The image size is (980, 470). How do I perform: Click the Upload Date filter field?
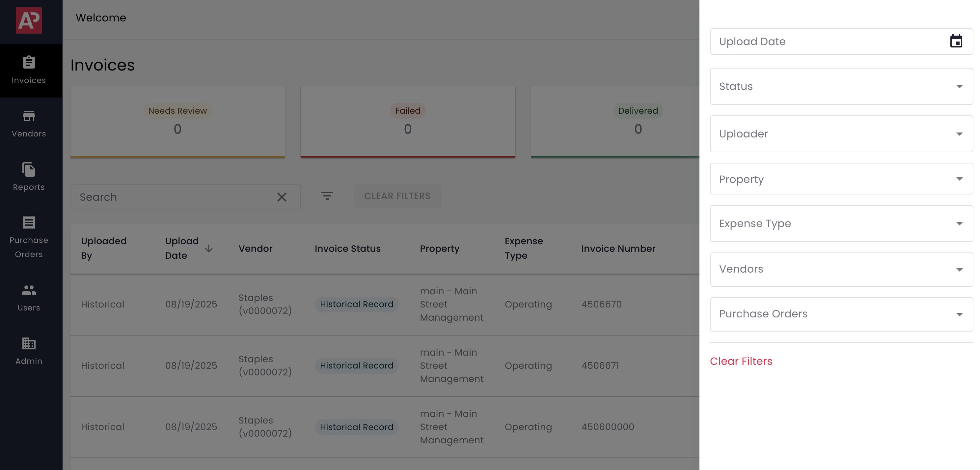point(841,41)
